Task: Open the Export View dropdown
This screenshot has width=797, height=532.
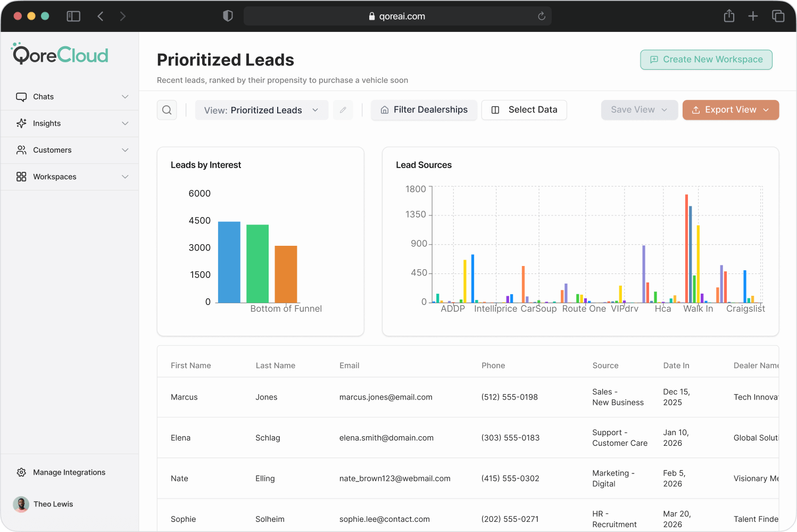Action: click(730, 110)
